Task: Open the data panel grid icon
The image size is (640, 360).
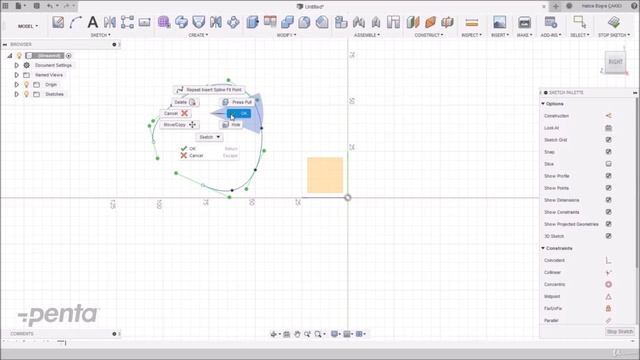Action: [x=6, y=6]
